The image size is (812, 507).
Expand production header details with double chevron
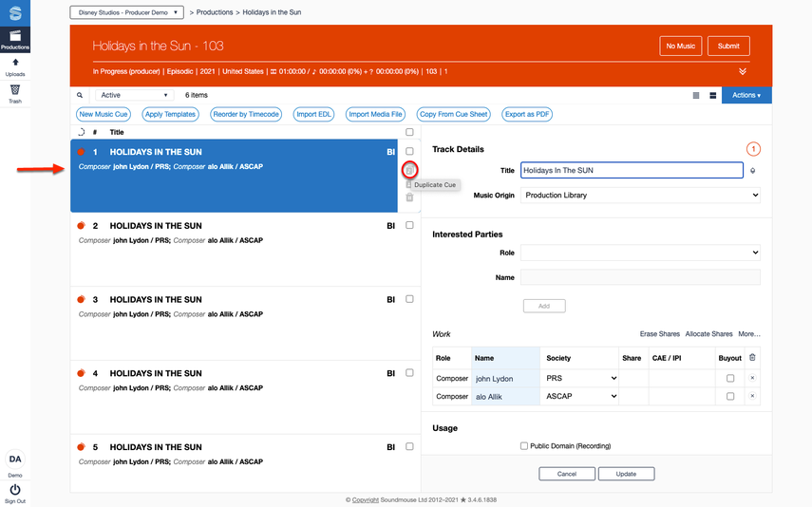pos(743,71)
